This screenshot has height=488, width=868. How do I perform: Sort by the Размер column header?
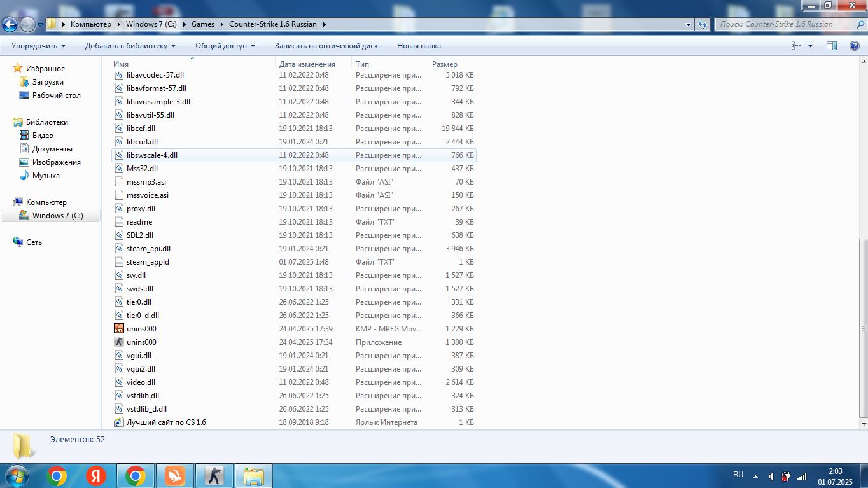[453, 64]
